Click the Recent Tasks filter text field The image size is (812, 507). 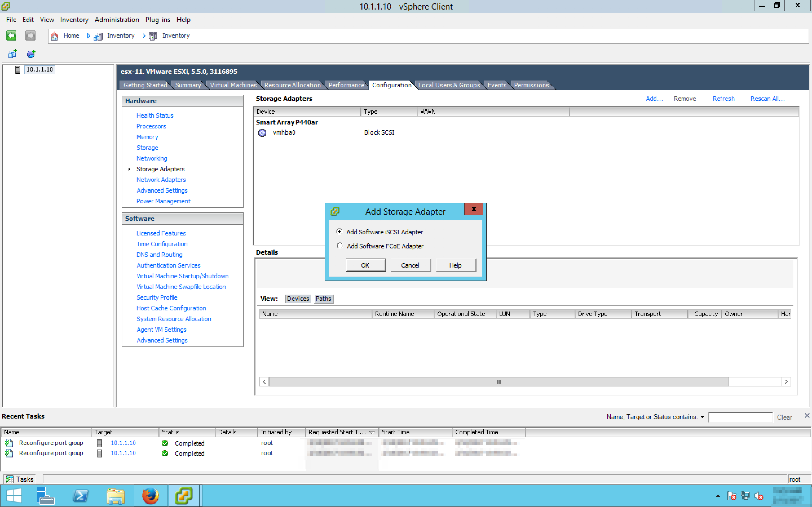pyautogui.click(x=740, y=417)
